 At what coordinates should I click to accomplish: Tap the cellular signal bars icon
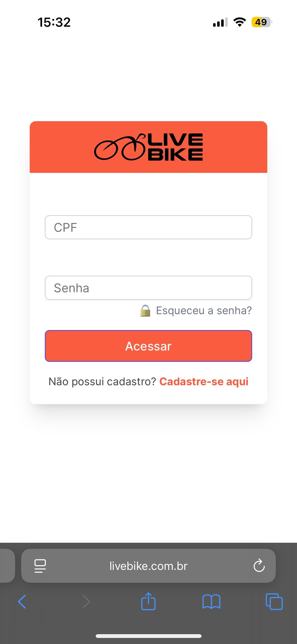[220, 22]
